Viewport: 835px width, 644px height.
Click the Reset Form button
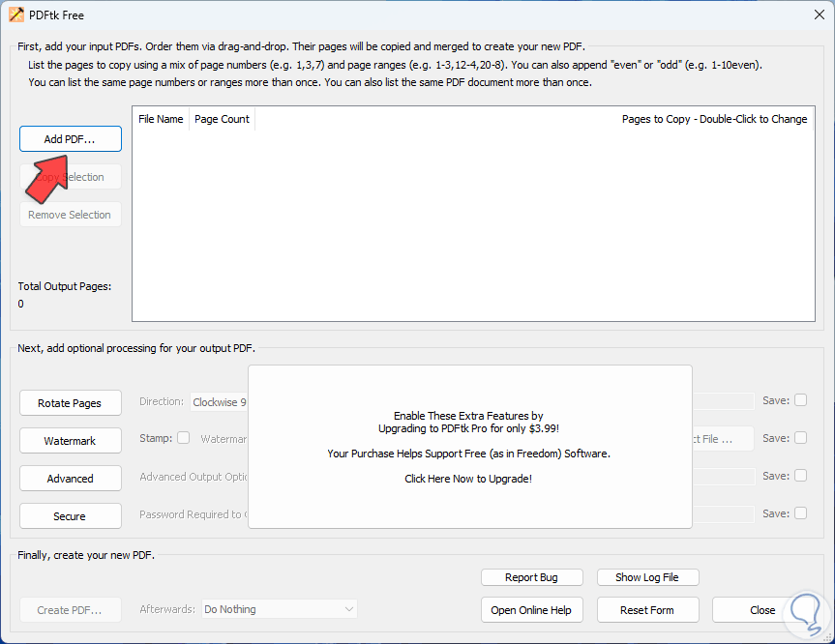pos(647,610)
